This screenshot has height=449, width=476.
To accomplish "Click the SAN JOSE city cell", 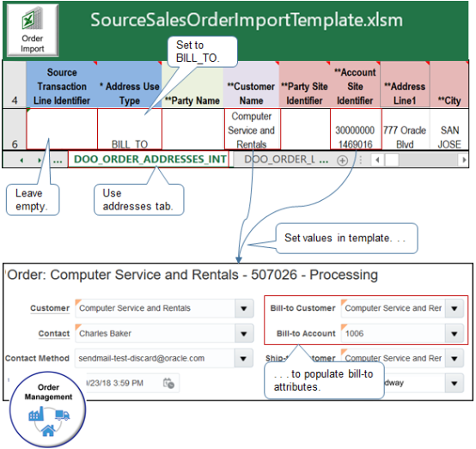I will pos(449,129).
